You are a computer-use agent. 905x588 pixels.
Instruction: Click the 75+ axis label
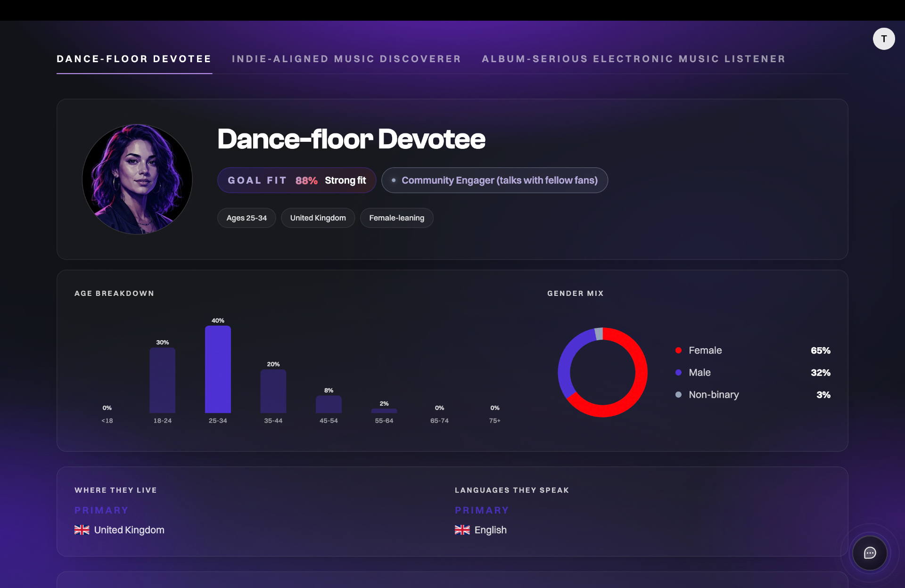495,421
